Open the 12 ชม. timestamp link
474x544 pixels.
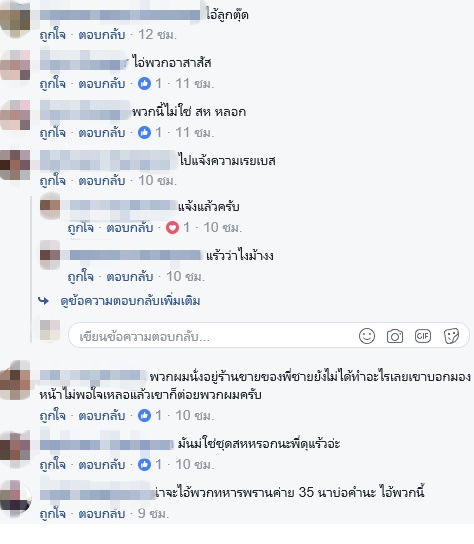click(x=158, y=35)
